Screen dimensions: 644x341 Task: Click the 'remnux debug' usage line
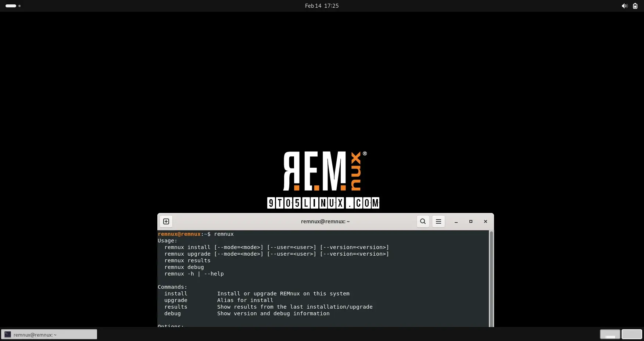tap(184, 267)
